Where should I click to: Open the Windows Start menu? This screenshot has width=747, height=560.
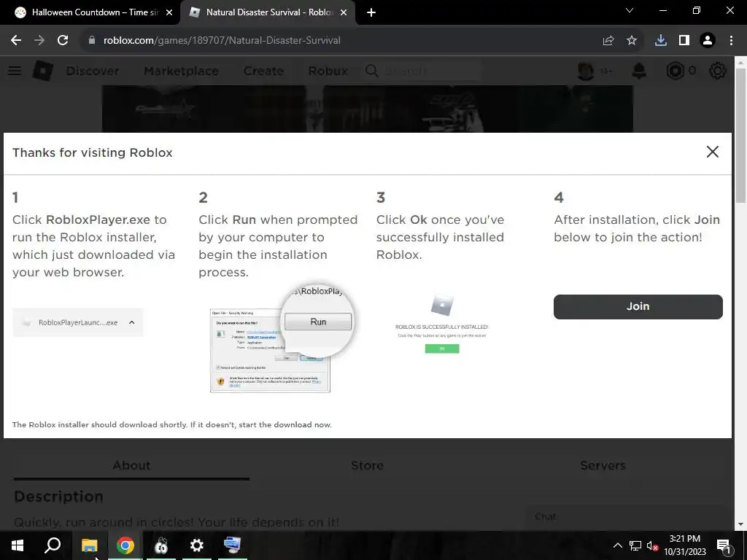coord(18,545)
